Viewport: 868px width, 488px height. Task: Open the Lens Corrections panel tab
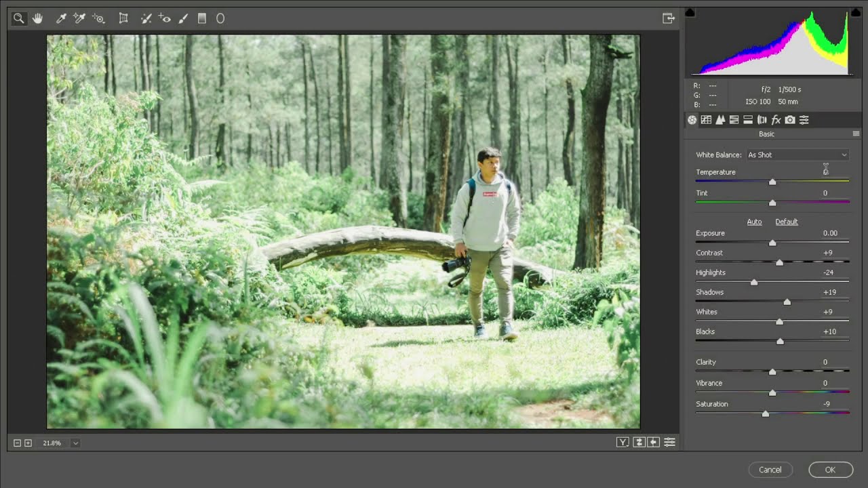coord(762,120)
